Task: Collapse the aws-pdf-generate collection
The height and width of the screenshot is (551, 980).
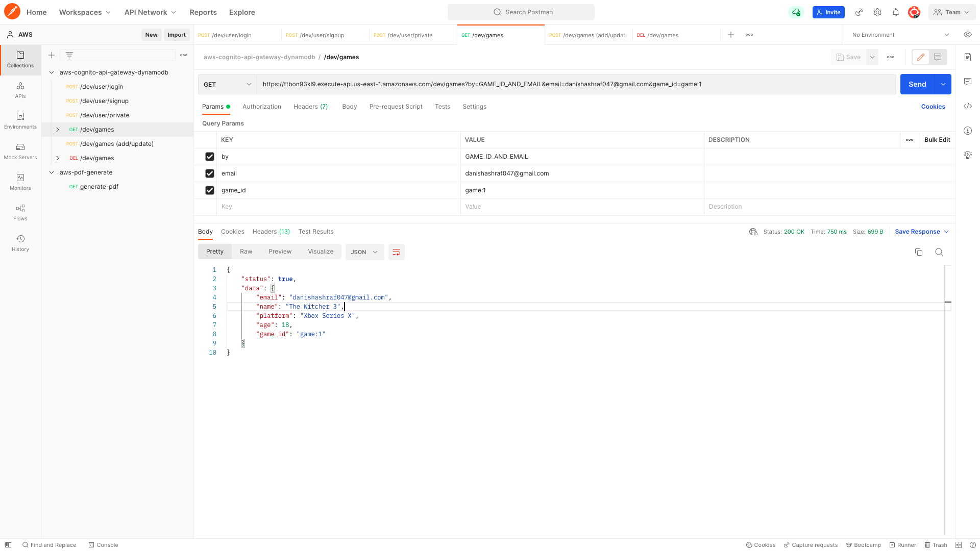Action: point(52,172)
